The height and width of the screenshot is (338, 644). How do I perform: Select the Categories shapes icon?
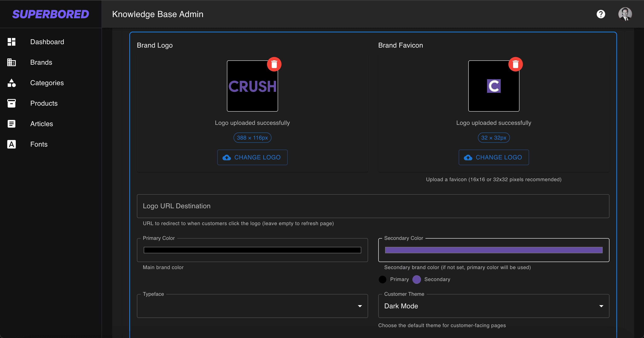tap(12, 83)
